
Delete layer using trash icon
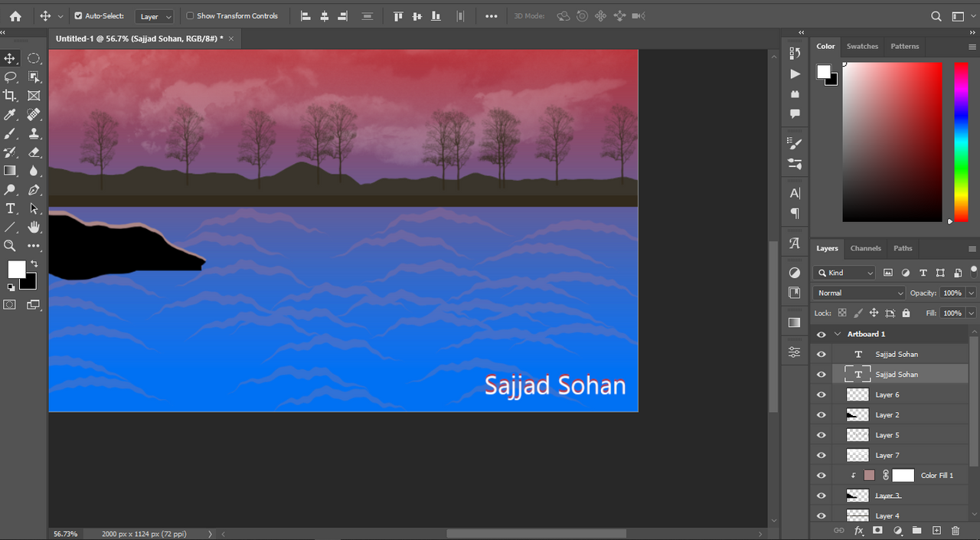click(955, 530)
